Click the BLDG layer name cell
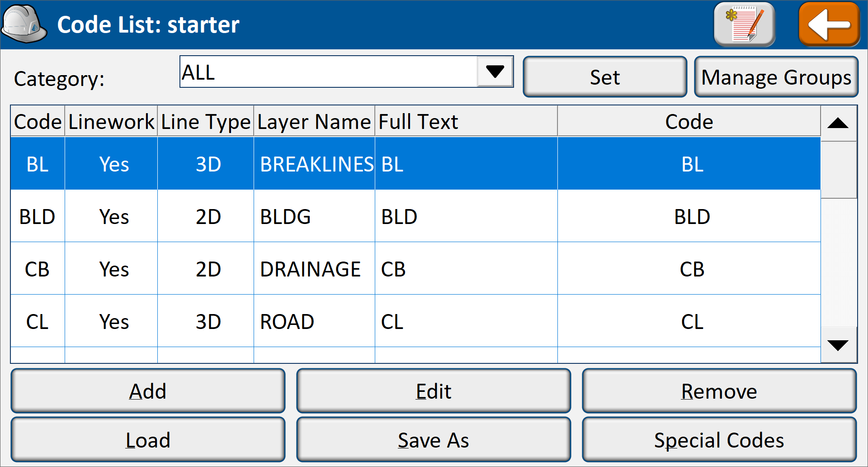 (x=314, y=216)
